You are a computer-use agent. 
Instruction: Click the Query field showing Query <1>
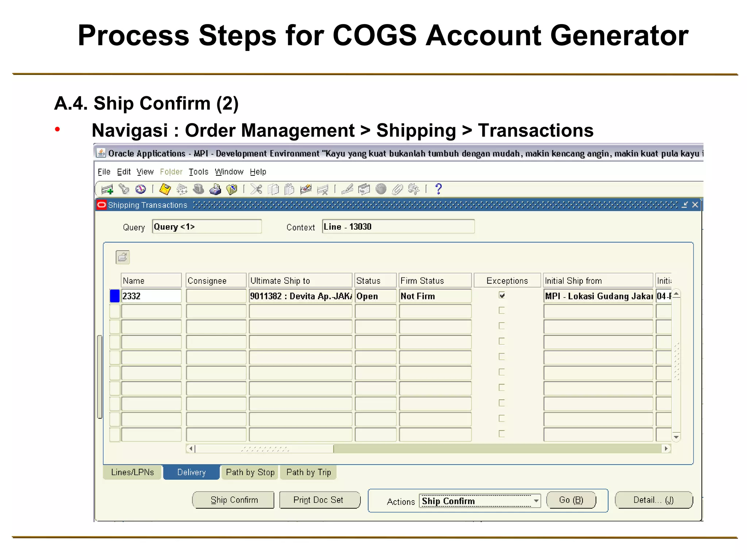click(x=207, y=226)
